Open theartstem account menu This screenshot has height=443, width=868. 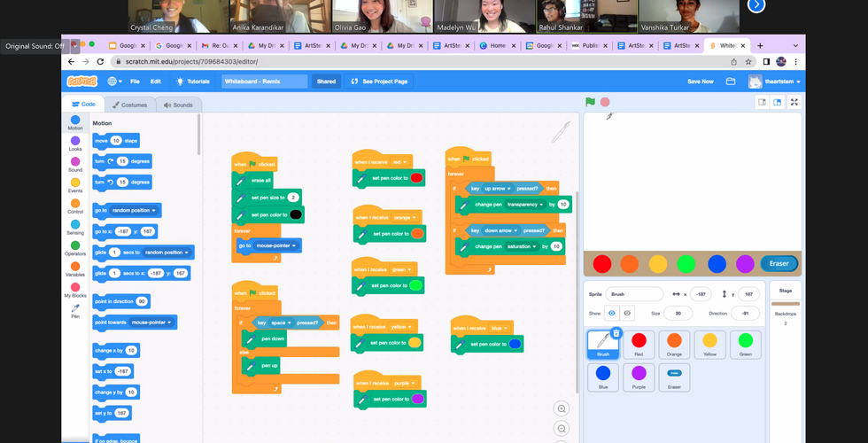774,82
